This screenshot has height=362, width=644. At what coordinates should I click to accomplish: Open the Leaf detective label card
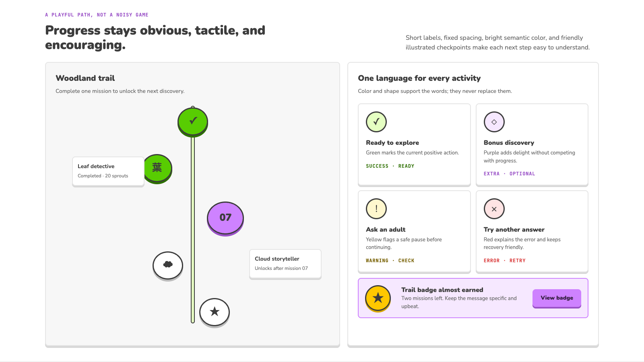[108, 172]
